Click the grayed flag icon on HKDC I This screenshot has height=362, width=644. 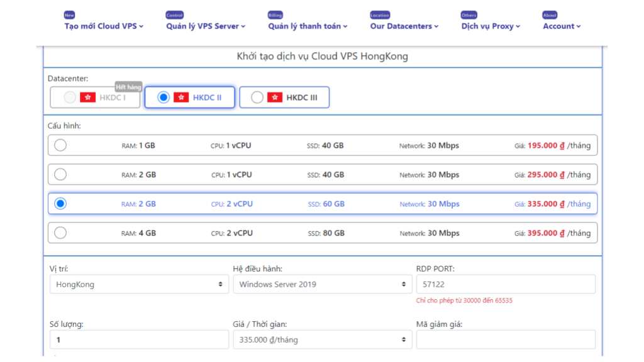[x=87, y=97]
